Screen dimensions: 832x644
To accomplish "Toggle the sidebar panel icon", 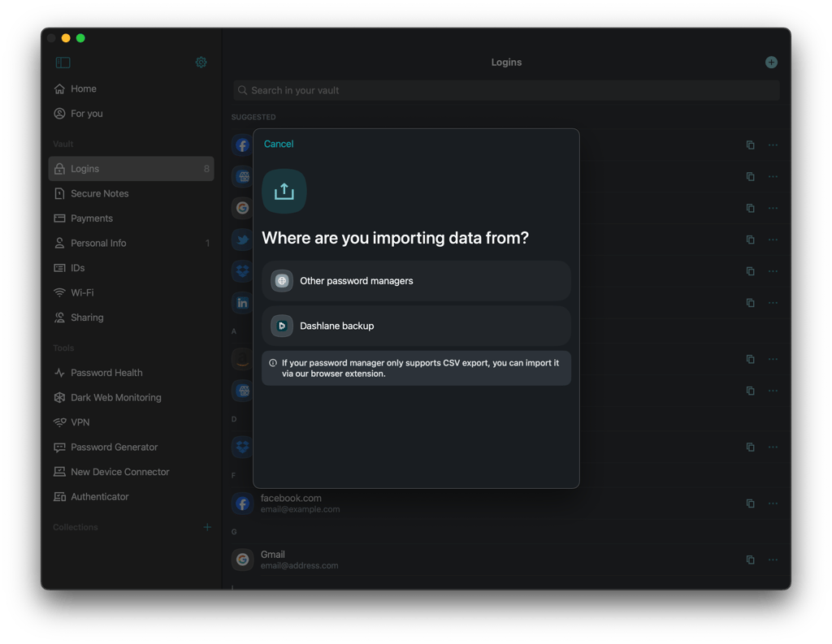I will [x=63, y=63].
